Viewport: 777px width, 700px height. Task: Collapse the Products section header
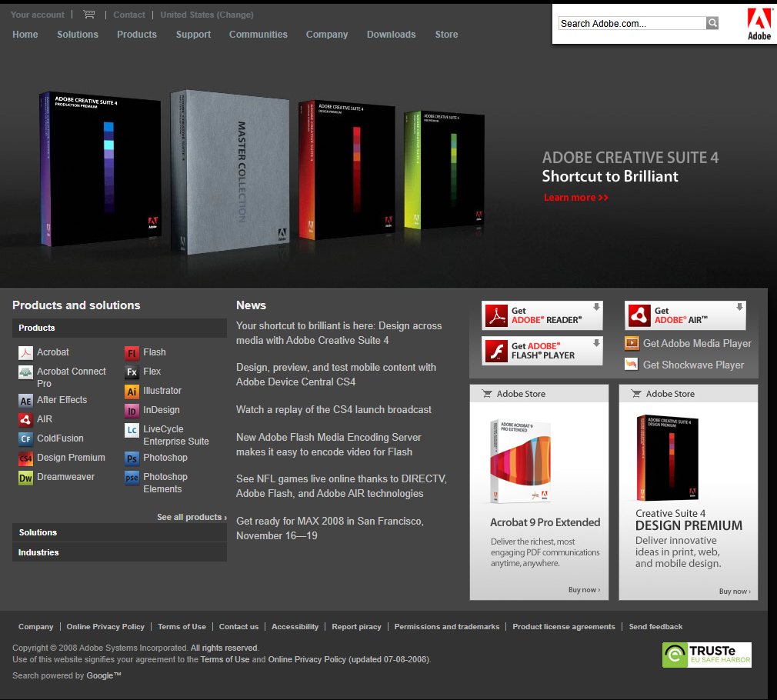tap(119, 328)
